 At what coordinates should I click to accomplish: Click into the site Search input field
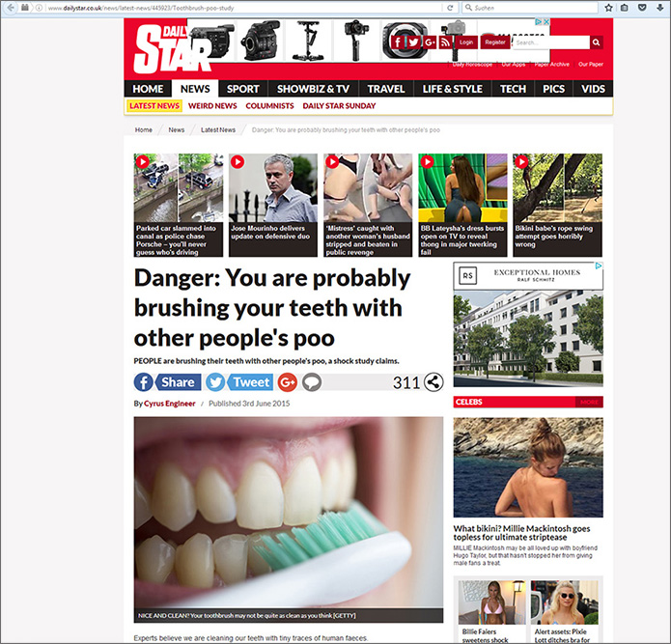coord(551,42)
